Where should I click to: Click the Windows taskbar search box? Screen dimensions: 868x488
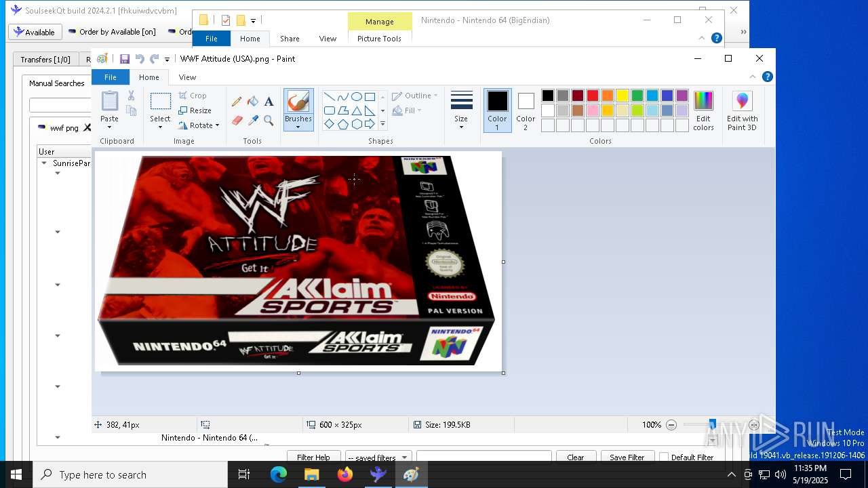[x=130, y=474]
